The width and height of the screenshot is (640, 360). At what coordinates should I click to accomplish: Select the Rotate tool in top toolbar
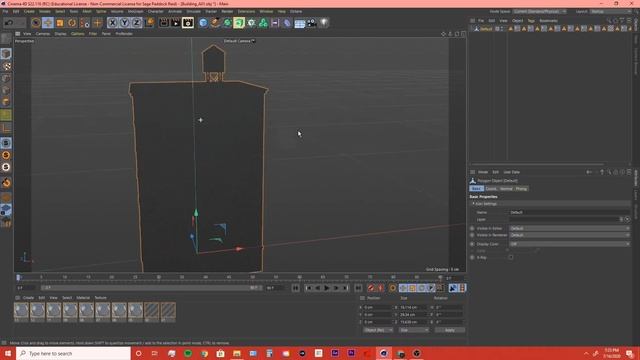point(72,23)
